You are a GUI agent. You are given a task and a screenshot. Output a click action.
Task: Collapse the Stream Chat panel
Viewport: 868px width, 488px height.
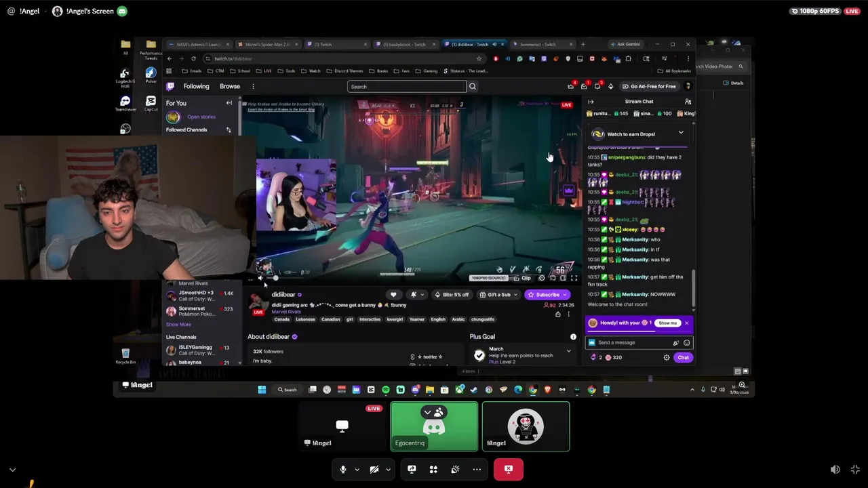coord(591,102)
